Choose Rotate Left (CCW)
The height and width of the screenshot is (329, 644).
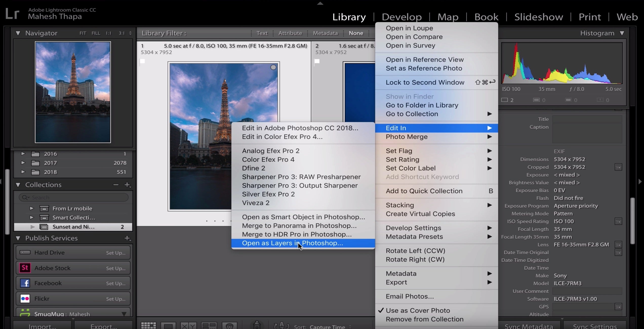437,251
